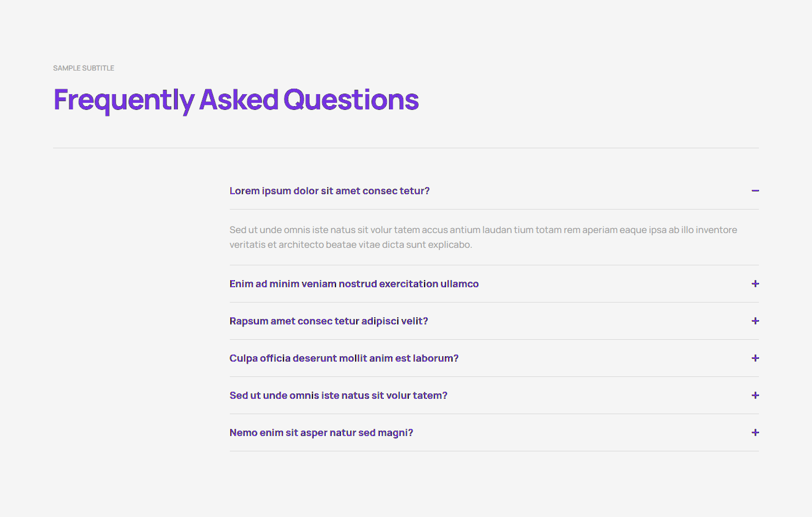
Task: Click the 'Culpa officia deserunt mollit anim est laborum?' text
Action: click(344, 358)
